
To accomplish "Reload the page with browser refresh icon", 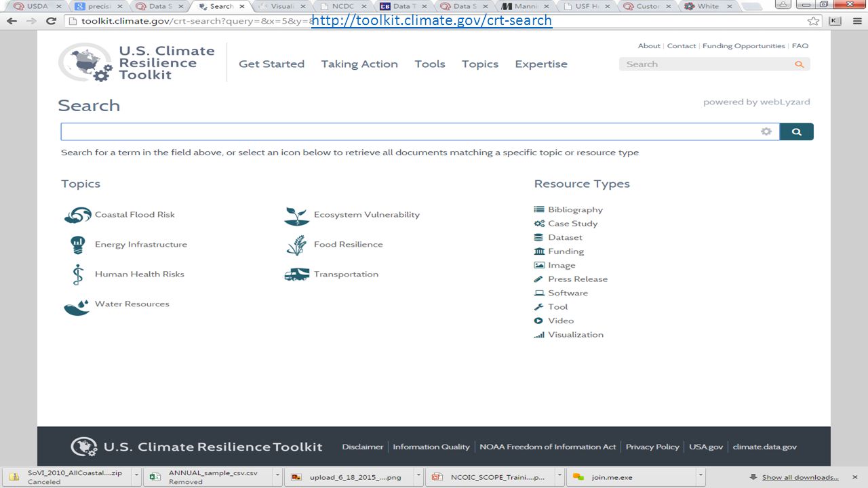I will (x=51, y=21).
